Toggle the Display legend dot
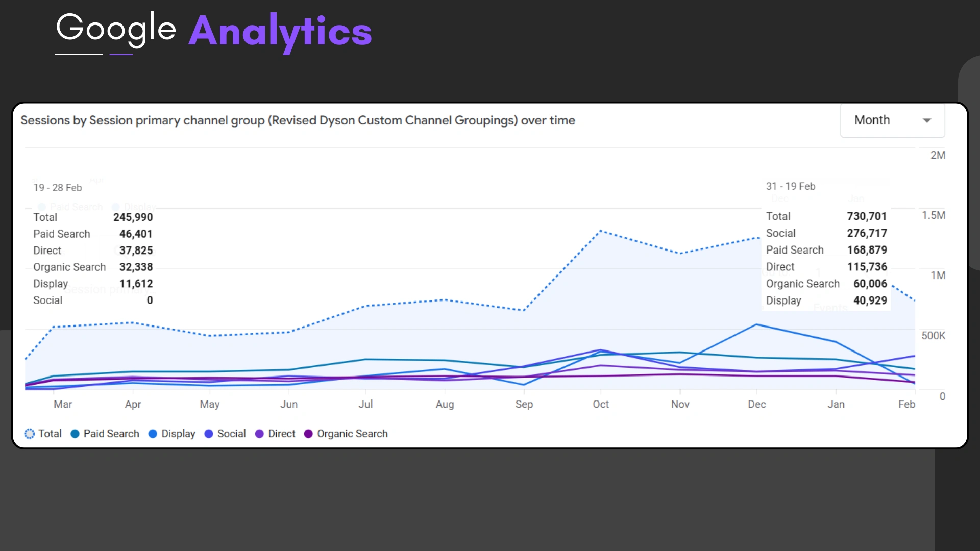The image size is (980, 551). 153,434
